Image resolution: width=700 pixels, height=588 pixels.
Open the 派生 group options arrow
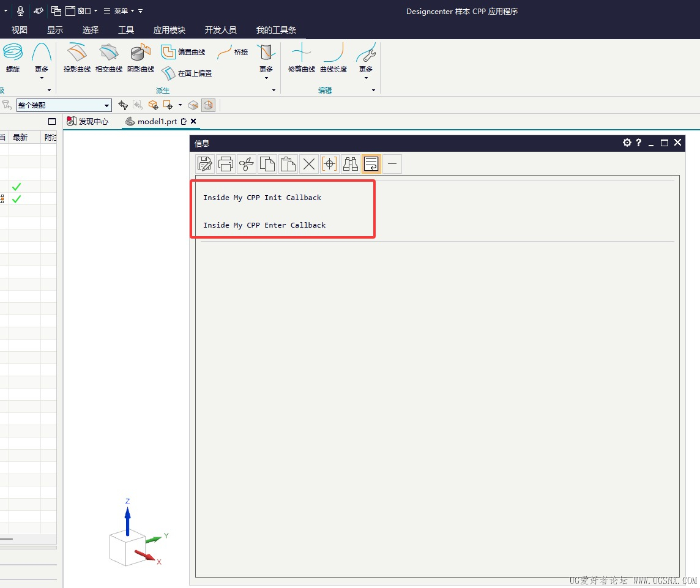coord(274,90)
